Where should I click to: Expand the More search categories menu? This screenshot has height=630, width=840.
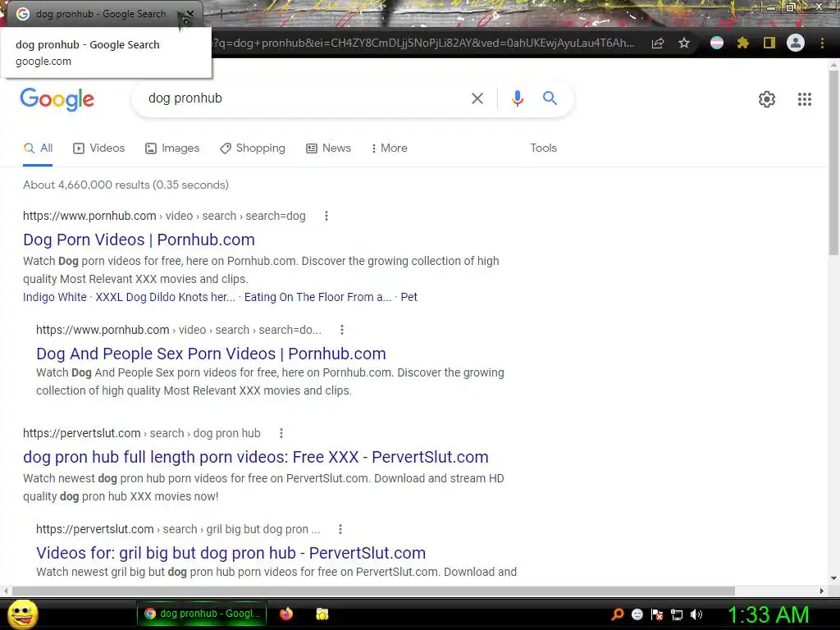(x=390, y=148)
